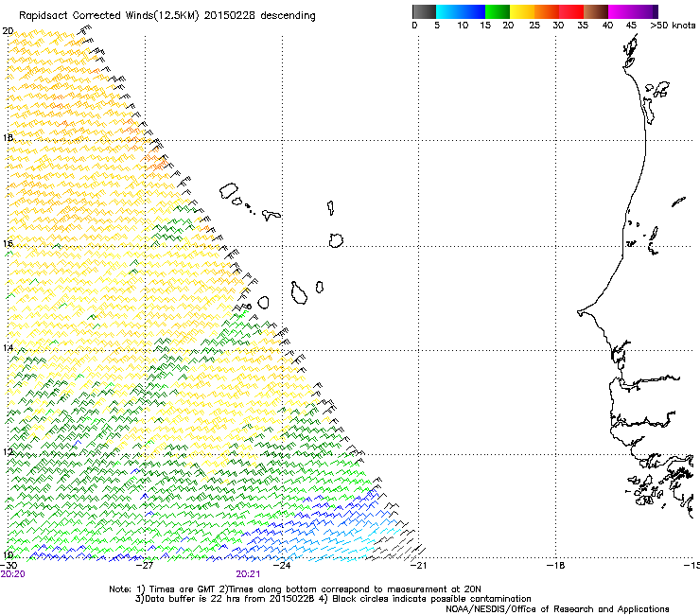This screenshot has width=700, height=615.
Task: Click the chart title 'Rapidscat Corrected Winds(12.5KM)'
Action: click(109, 16)
